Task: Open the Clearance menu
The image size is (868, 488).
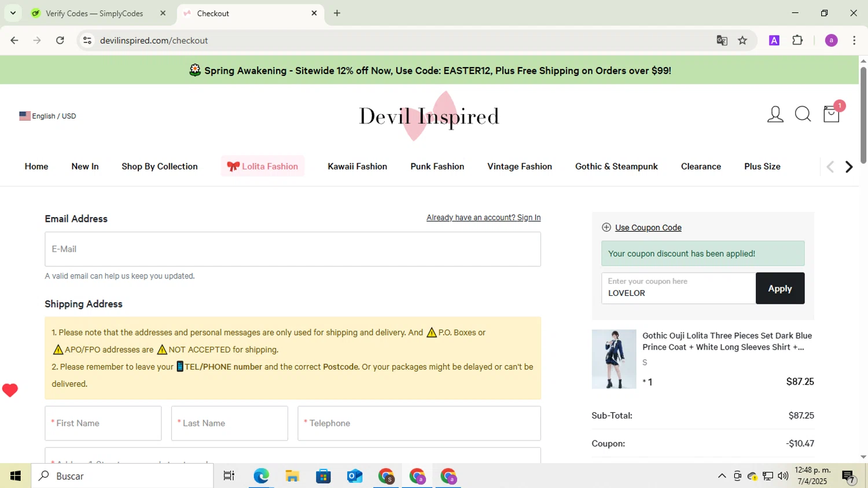Action: coord(701,166)
